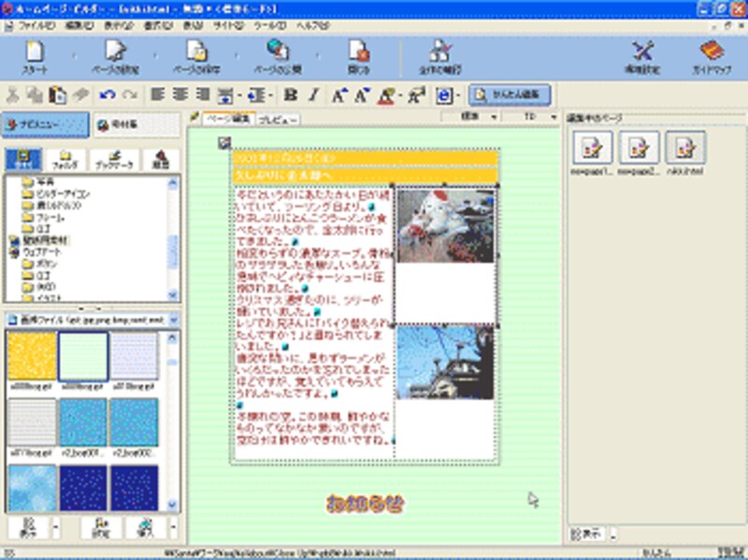748x560 pixels.
Task: Toggle center alignment
Action: tap(180, 94)
